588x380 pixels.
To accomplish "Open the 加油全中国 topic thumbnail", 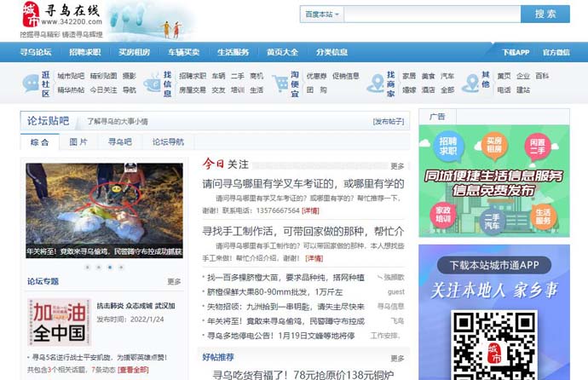I will (60, 322).
